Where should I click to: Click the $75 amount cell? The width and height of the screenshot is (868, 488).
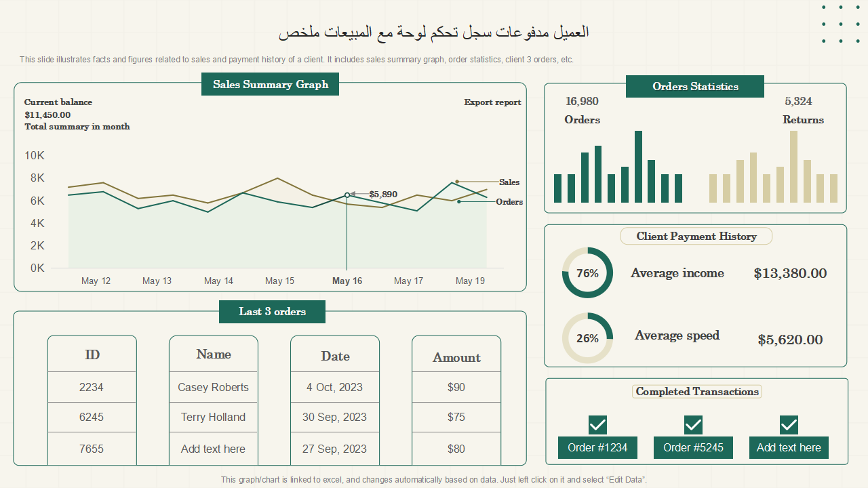[456, 417]
